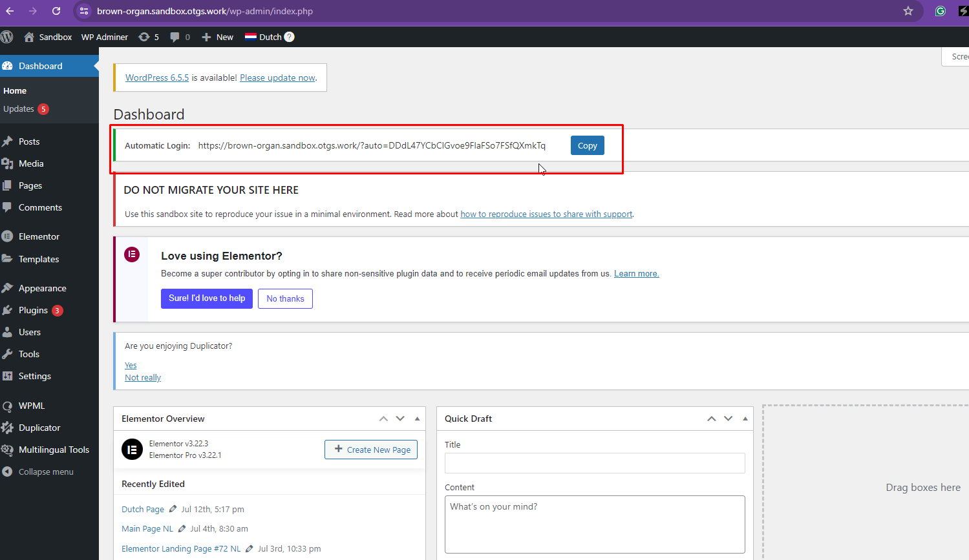This screenshot has width=969, height=560.
Task: Move Quick Draft widget up
Action: coord(712,419)
